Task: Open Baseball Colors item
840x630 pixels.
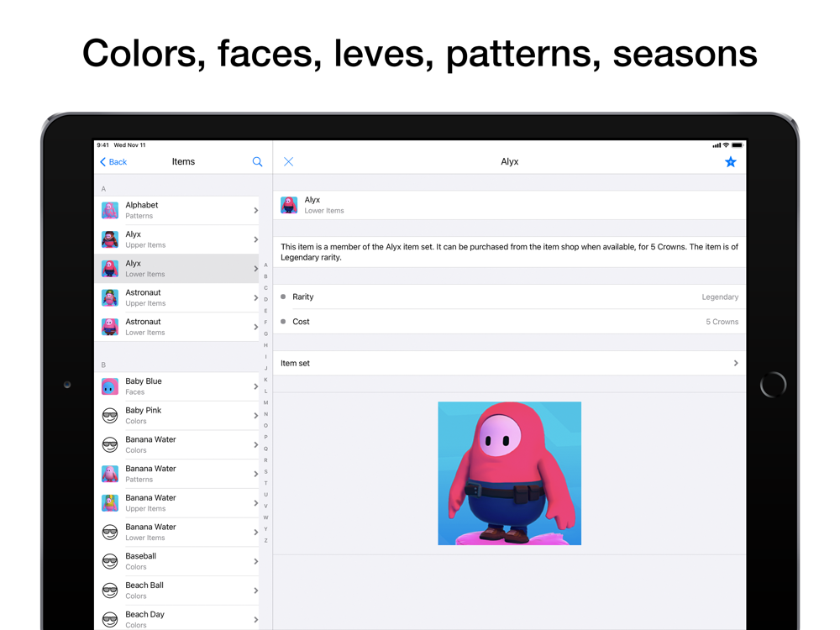Action: [176, 561]
